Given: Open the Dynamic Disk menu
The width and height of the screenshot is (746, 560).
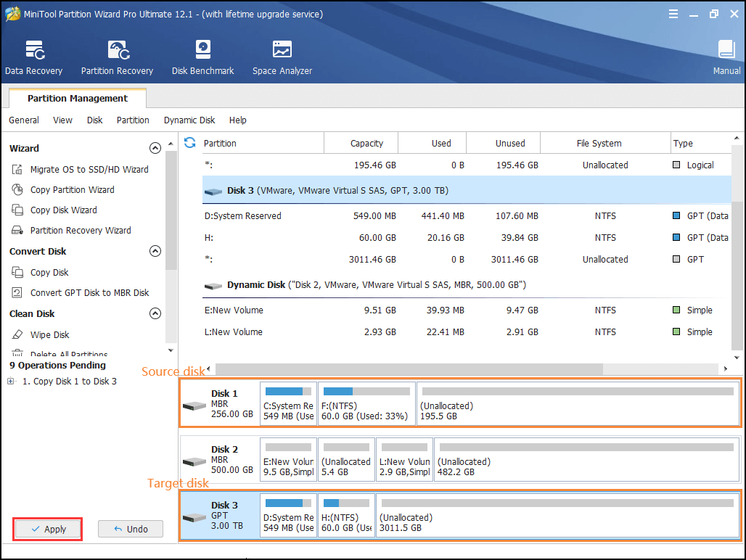Looking at the screenshot, I should pos(189,120).
